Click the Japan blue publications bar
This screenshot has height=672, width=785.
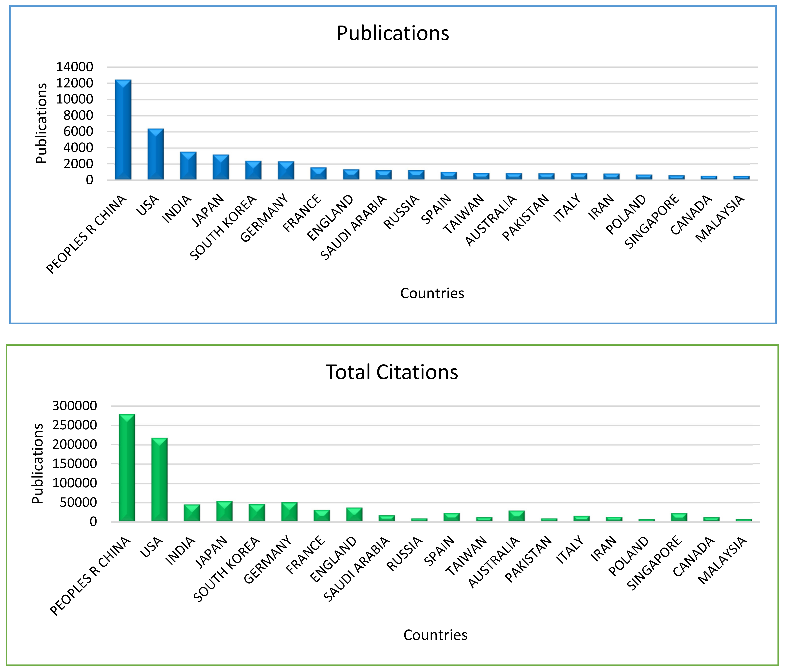(221, 167)
